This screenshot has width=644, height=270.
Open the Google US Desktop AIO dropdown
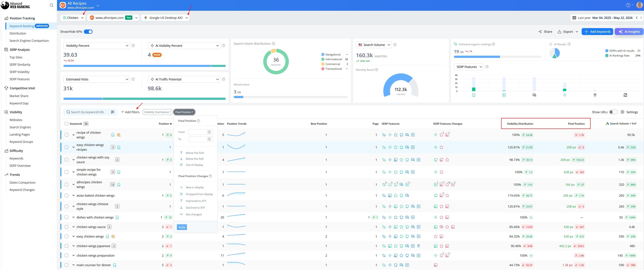coord(165,18)
